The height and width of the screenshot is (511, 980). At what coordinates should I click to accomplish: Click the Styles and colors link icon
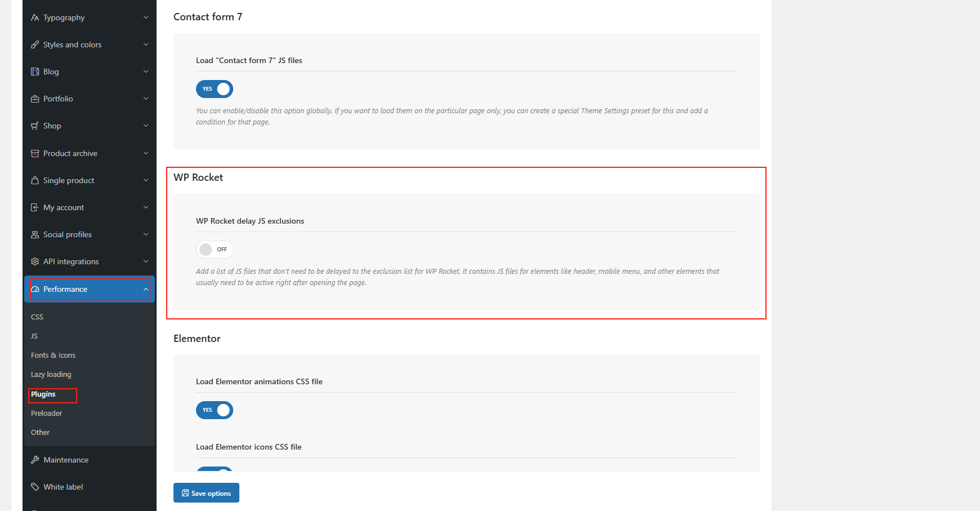(x=35, y=45)
